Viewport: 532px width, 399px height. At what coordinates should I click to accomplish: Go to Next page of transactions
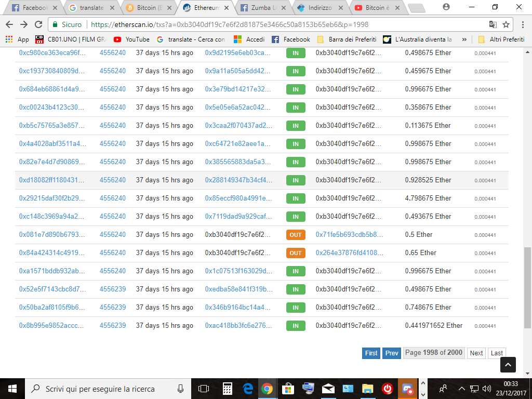point(476,353)
